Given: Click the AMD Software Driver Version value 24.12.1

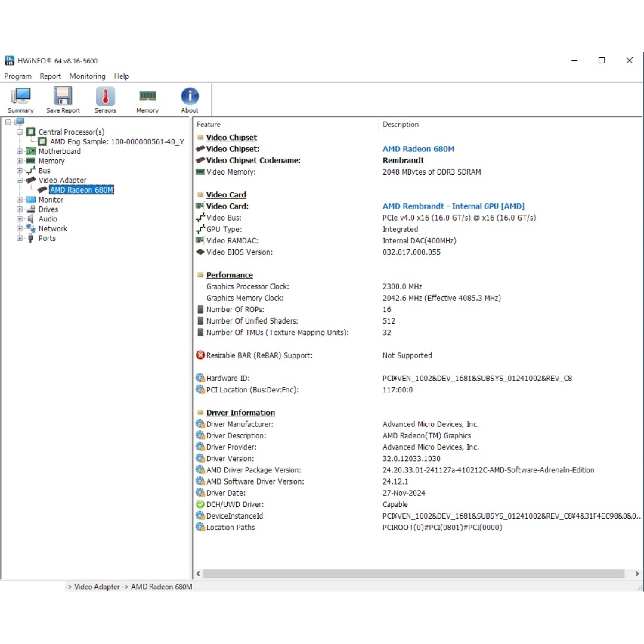Looking at the screenshot, I should [x=395, y=481].
